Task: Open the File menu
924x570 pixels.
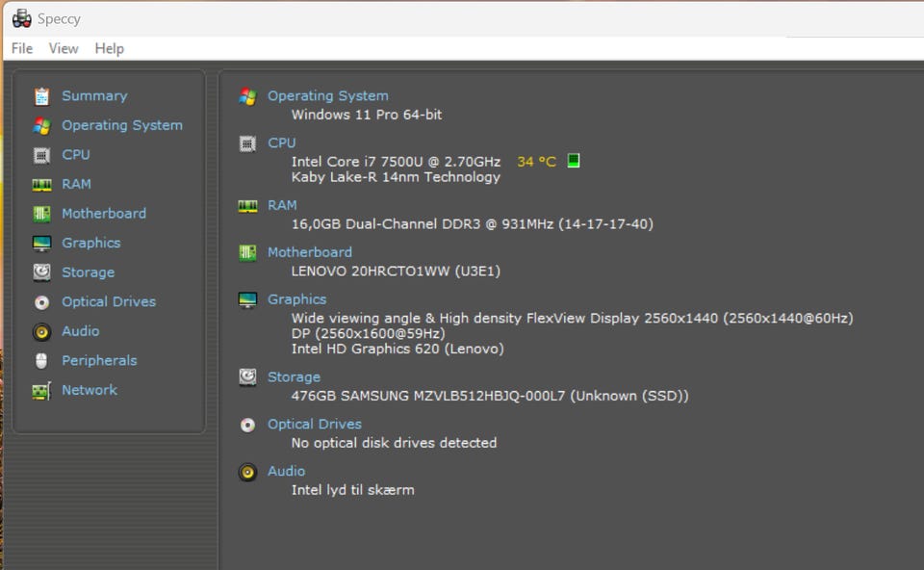Action: point(22,48)
